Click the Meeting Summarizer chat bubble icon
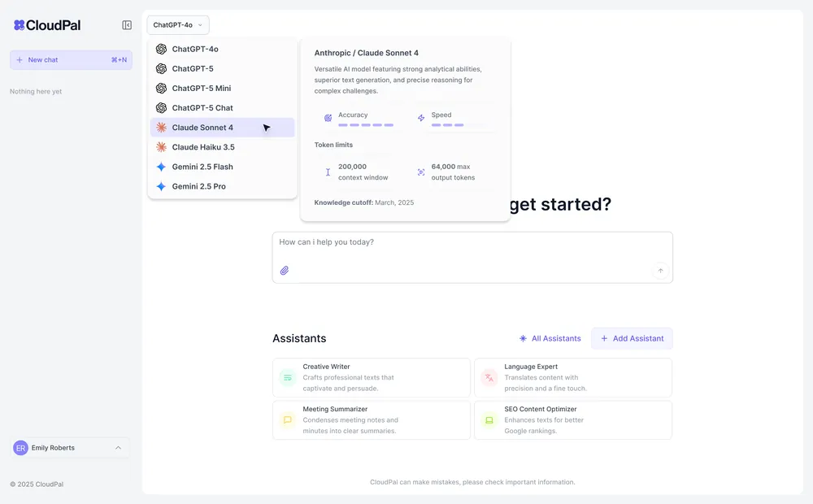 click(288, 420)
